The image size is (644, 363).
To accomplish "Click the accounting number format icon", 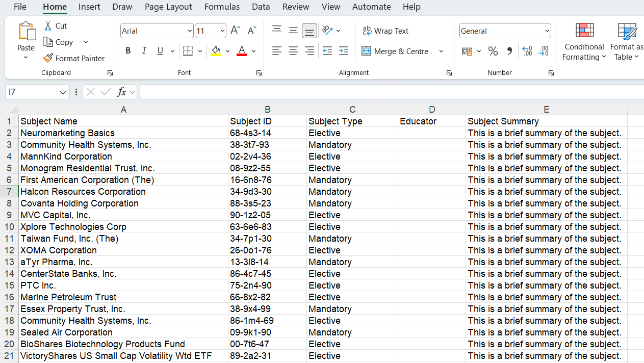I will tap(467, 51).
